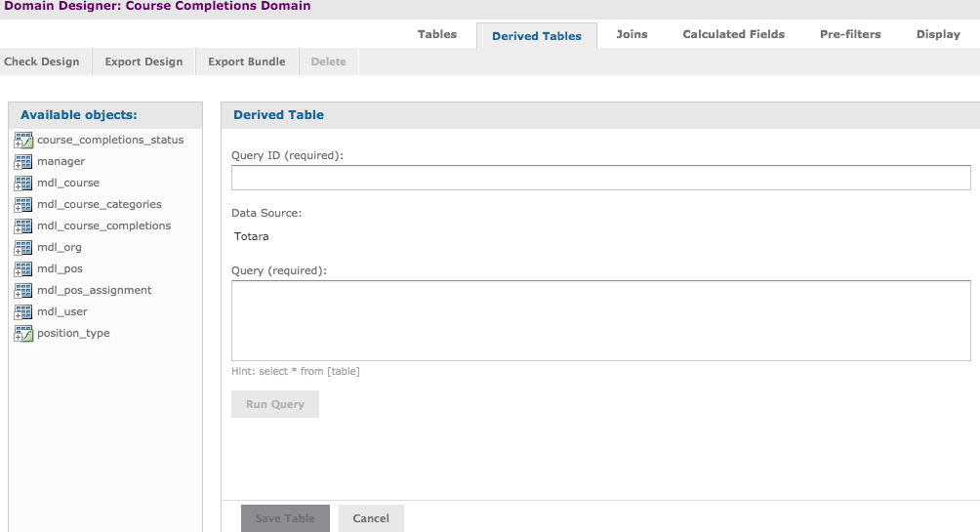Select mdl_pos in the object list
This screenshot has width=980, height=532.
tap(60, 269)
